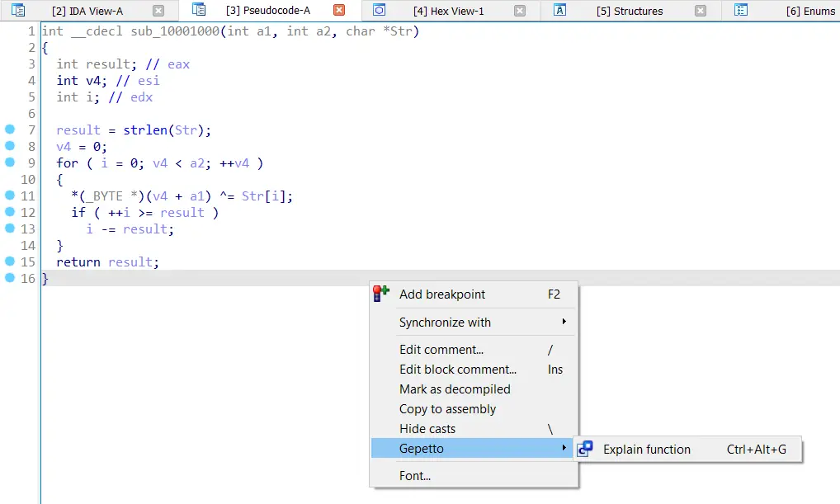Switch to the Structures tab

[x=630, y=11]
